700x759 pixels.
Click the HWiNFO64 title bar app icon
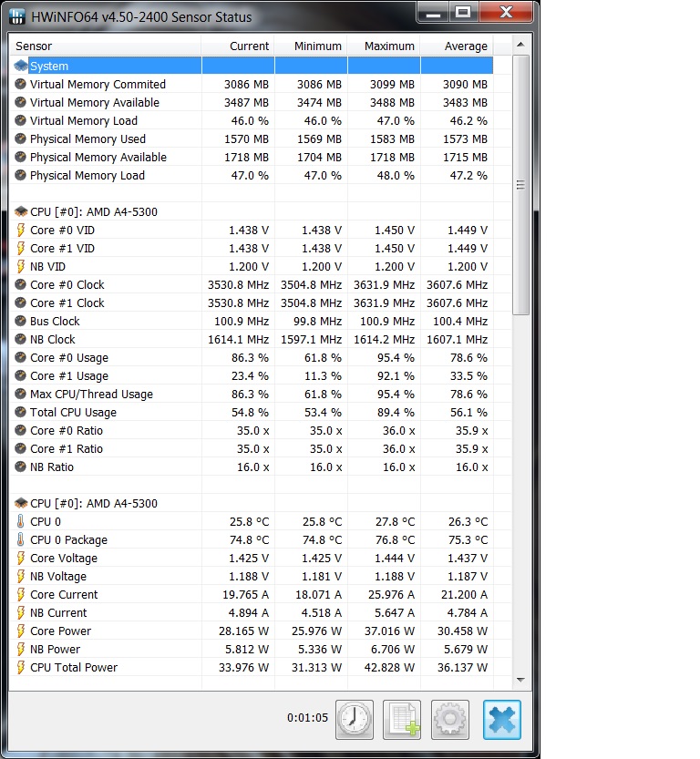[17, 16]
